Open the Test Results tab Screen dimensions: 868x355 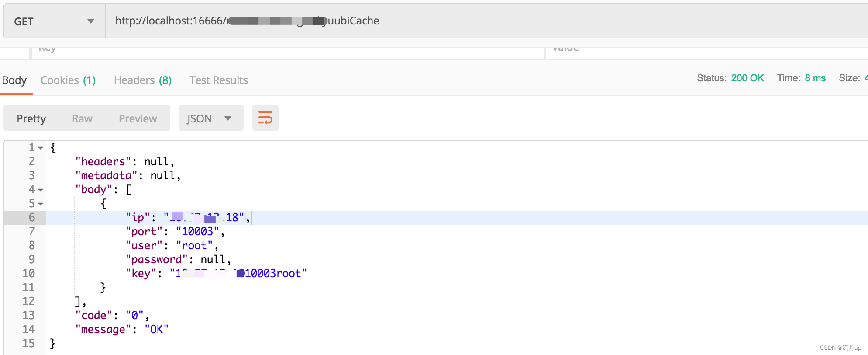(x=219, y=80)
